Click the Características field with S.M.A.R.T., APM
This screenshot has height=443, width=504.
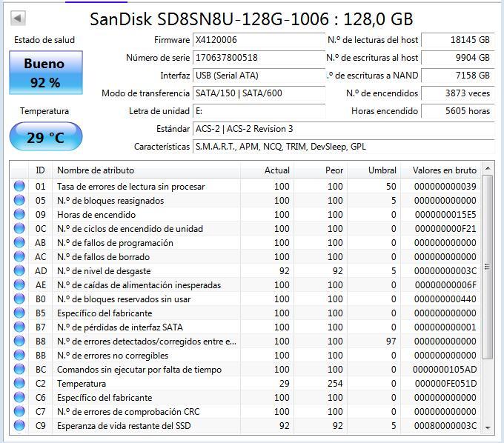344,147
